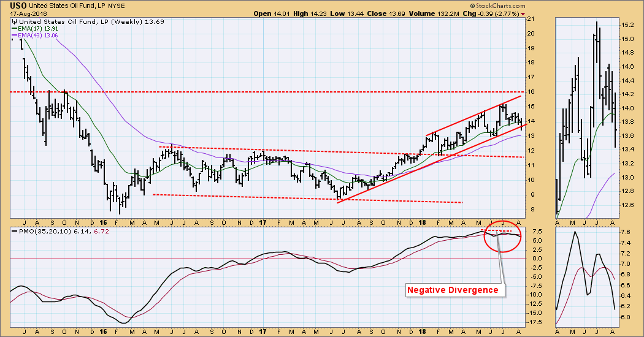
Task: Click the price bar icon before the Weekly legend
Action: tap(16, 21)
